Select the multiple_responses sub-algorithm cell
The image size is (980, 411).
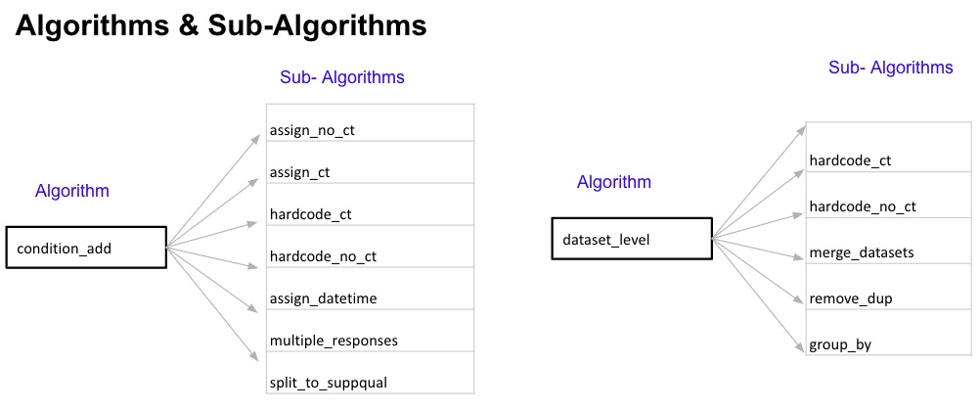click(x=370, y=341)
